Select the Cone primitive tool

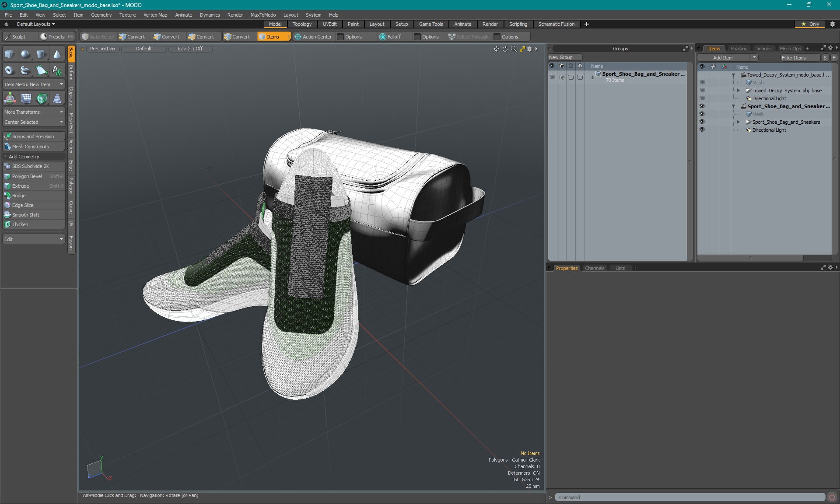[x=57, y=54]
